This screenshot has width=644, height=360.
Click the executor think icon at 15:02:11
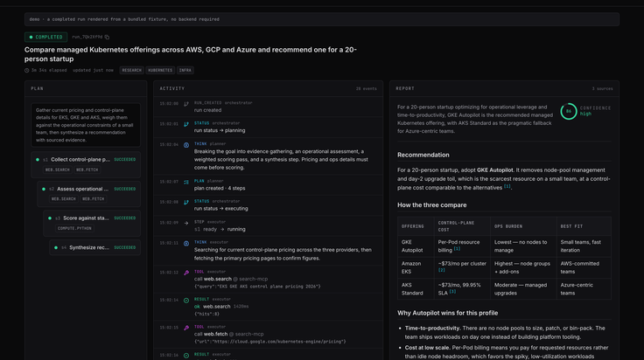[186, 243]
